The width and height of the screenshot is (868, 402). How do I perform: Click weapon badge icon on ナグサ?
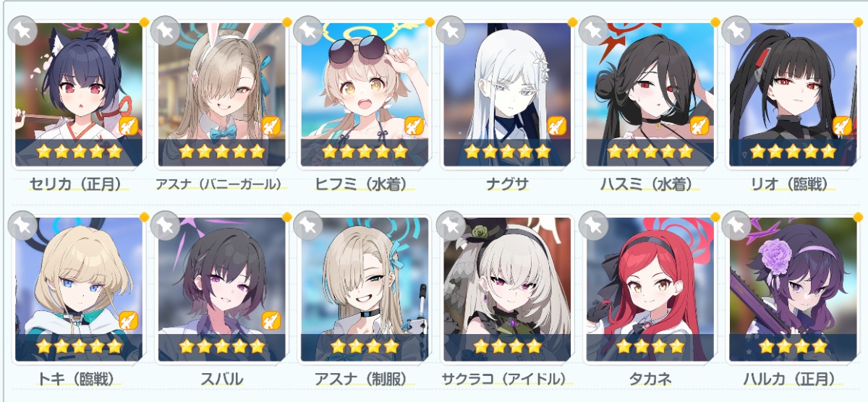coord(557,126)
